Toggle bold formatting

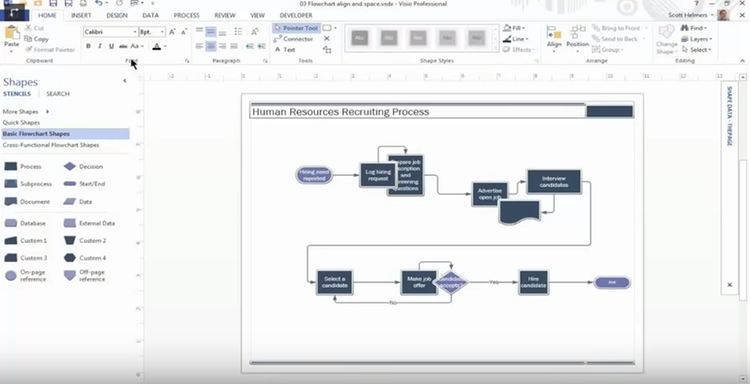click(88, 46)
